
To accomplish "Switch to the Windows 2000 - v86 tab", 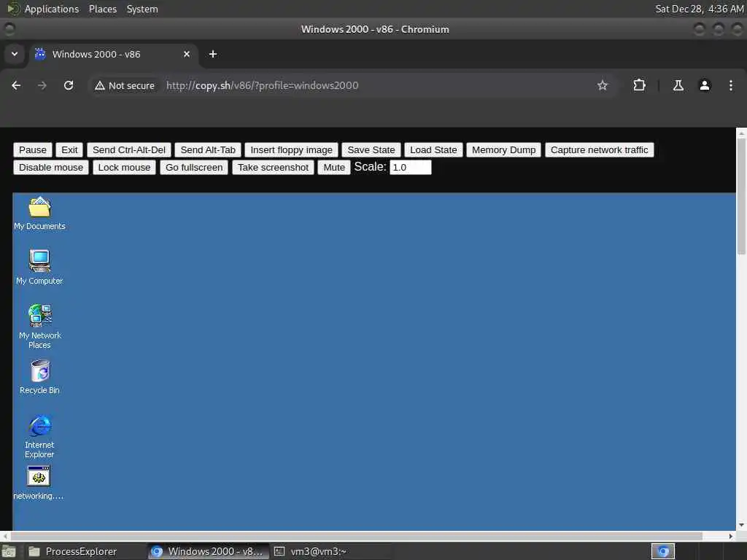I will [x=113, y=54].
